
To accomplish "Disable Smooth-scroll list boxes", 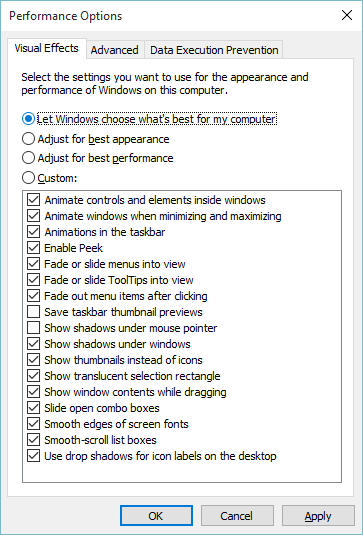I will tap(33, 440).
